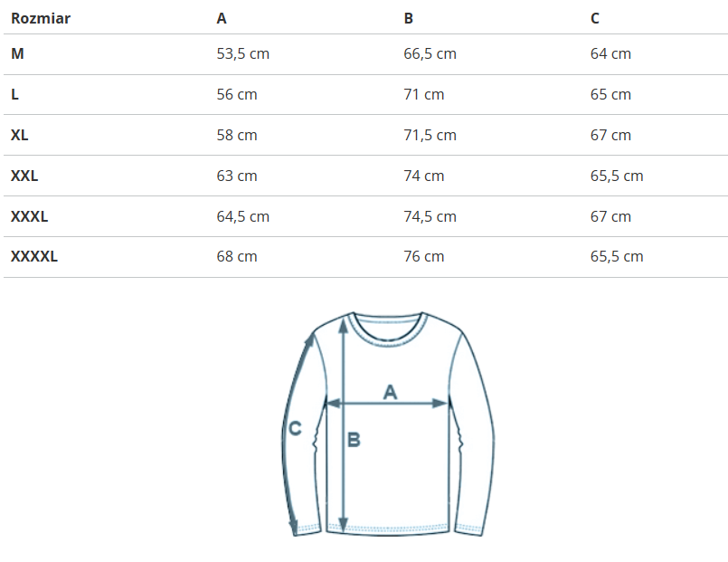Image resolution: width=728 pixels, height=562 pixels.
Task: Click the 64,5 cm value for size XXXL
Action: [x=243, y=216]
